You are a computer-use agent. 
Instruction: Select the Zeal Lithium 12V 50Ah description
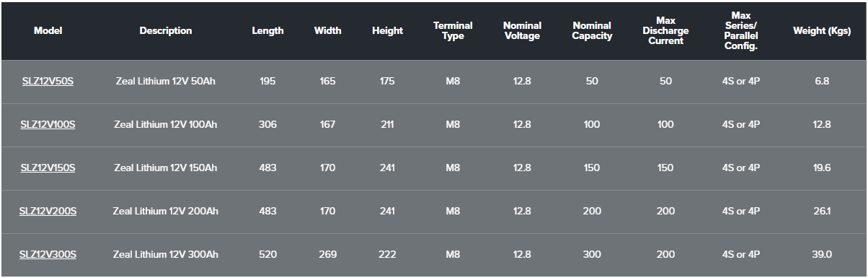coord(166,82)
